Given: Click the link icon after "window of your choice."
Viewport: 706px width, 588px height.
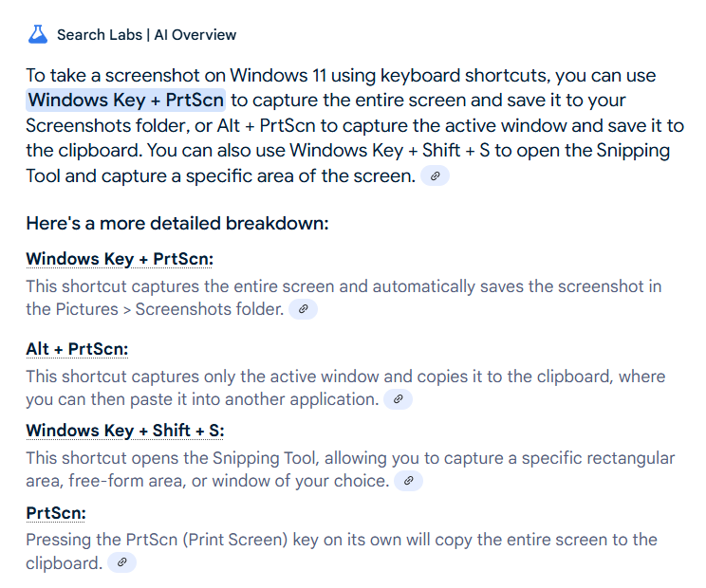Looking at the screenshot, I should (x=408, y=481).
